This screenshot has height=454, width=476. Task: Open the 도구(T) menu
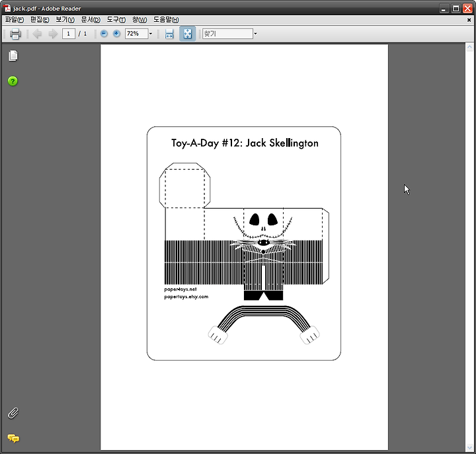tap(116, 20)
